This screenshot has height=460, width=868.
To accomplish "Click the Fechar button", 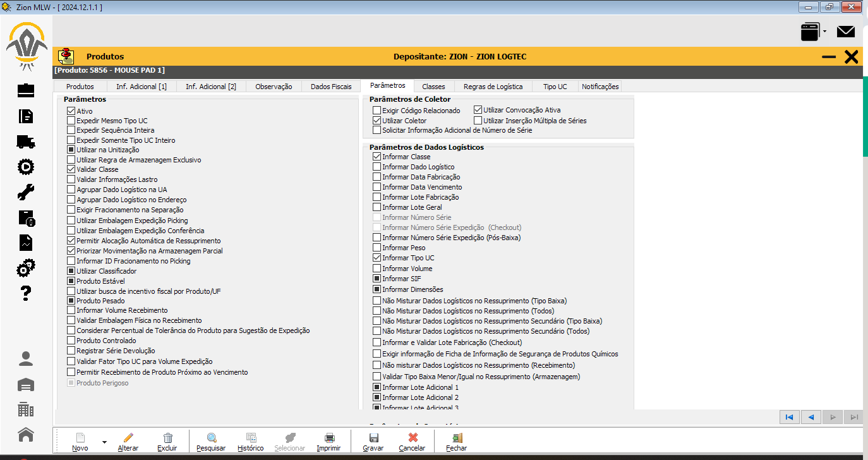I will coord(456,441).
